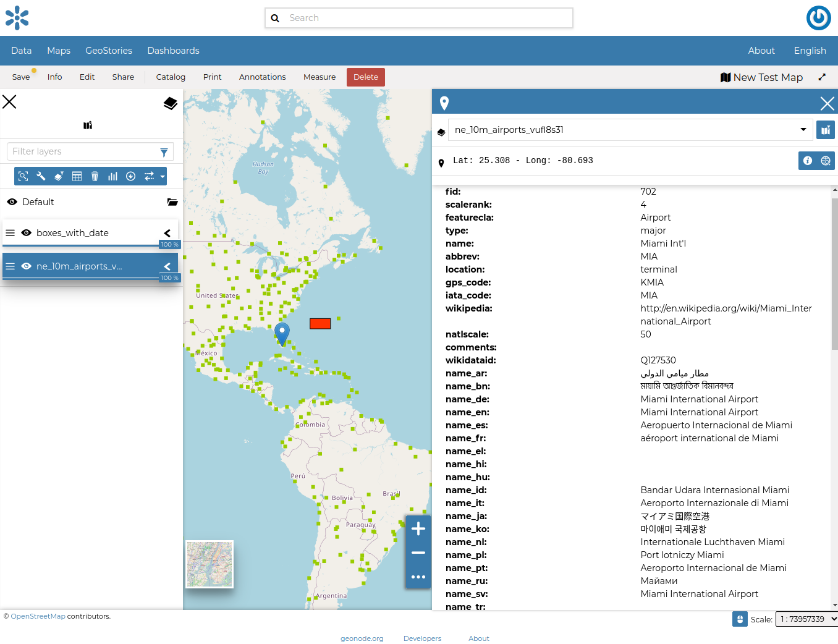The image size is (838, 644).
Task: Open layer settings with the wrench icon
Action: tap(41, 176)
